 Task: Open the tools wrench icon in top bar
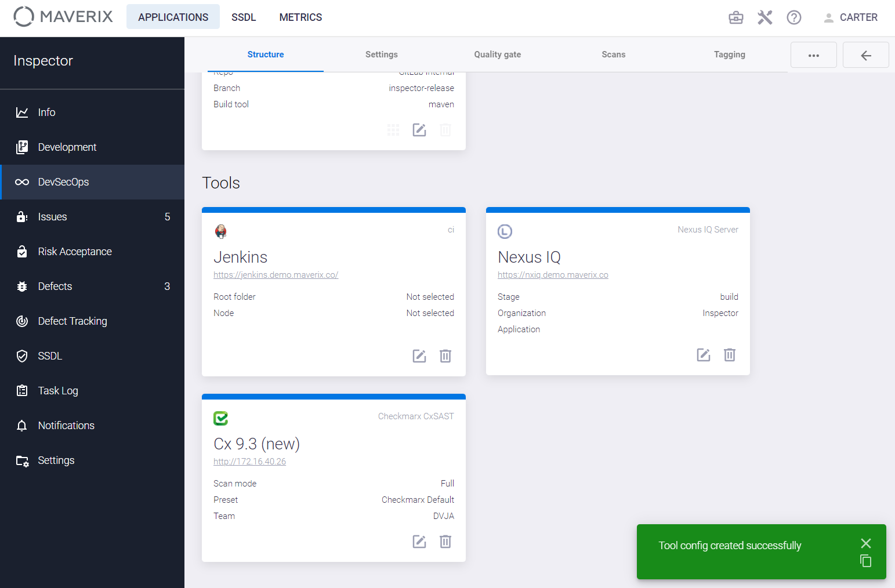tap(765, 17)
